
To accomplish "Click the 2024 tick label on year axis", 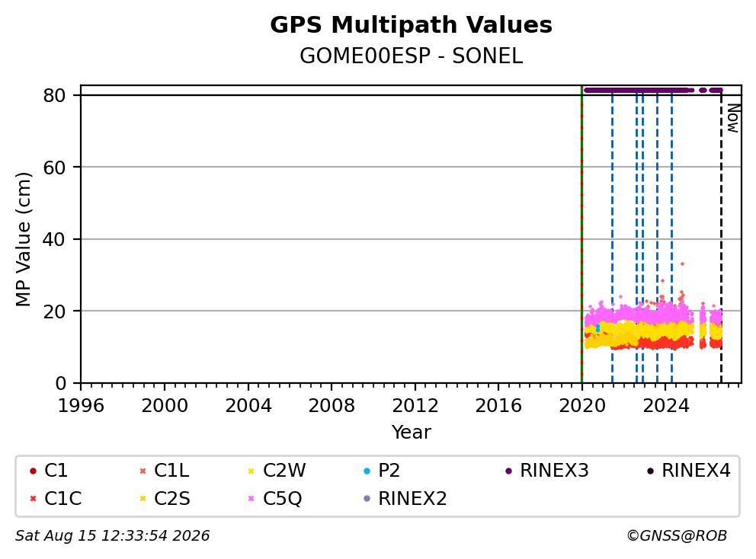I will 666,406.
